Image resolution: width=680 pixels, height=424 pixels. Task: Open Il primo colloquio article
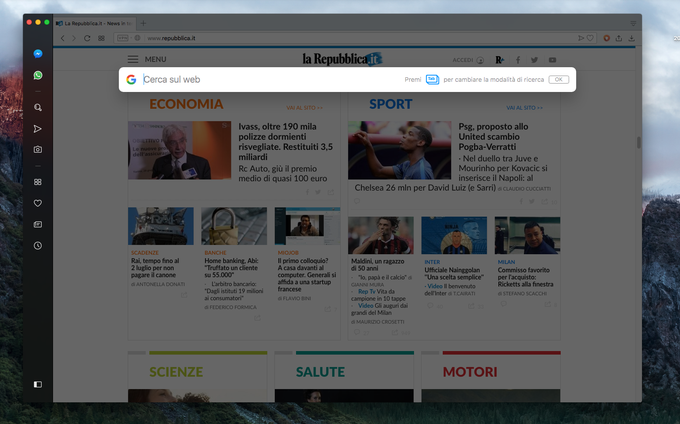point(307,275)
